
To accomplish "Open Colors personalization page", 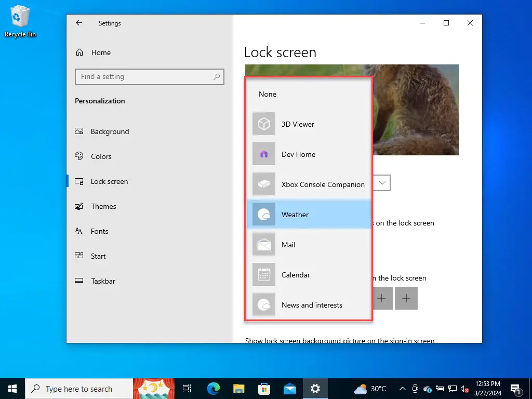I will pyautogui.click(x=149, y=156).
